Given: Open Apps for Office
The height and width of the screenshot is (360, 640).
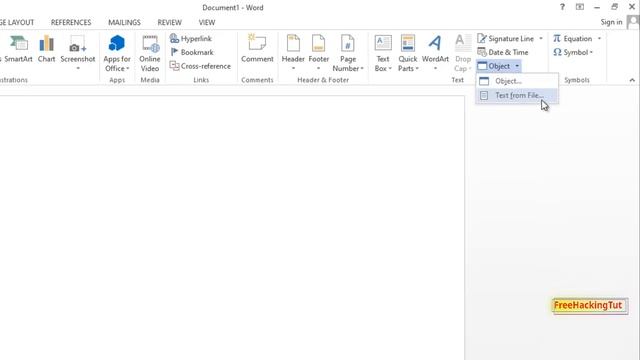Looking at the screenshot, I should (x=117, y=53).
